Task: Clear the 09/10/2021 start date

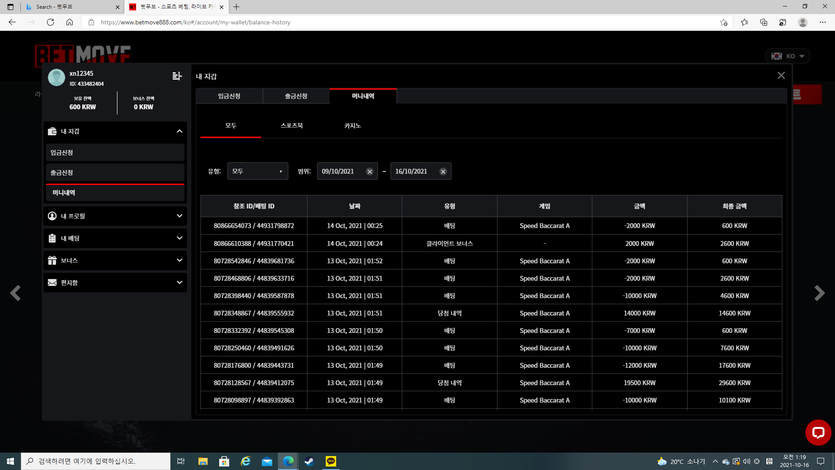Action: 369,171
